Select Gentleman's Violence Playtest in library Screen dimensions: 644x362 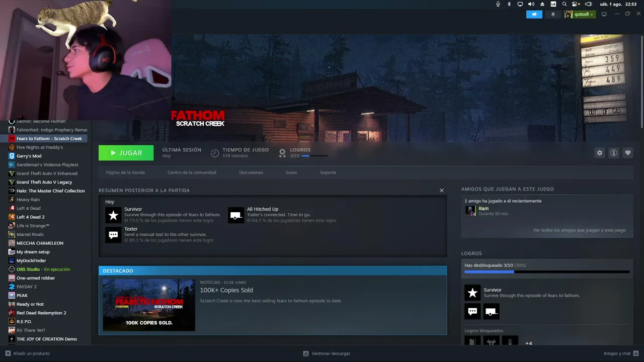click(x=48, y=165)
